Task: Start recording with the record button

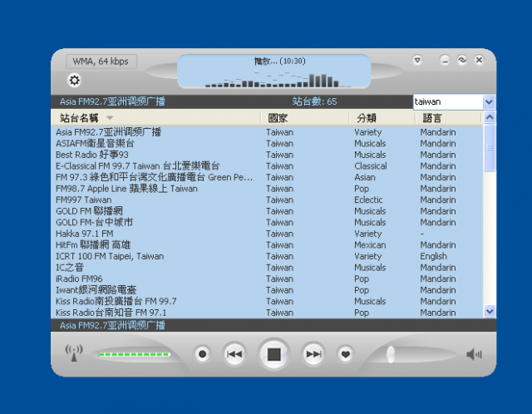Action: 202,354
